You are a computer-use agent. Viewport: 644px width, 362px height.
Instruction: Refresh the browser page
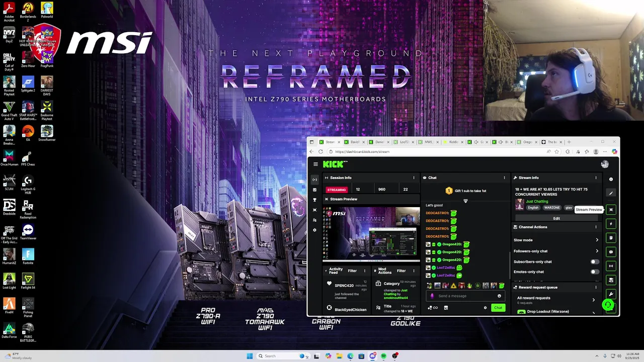coord(320,151)
